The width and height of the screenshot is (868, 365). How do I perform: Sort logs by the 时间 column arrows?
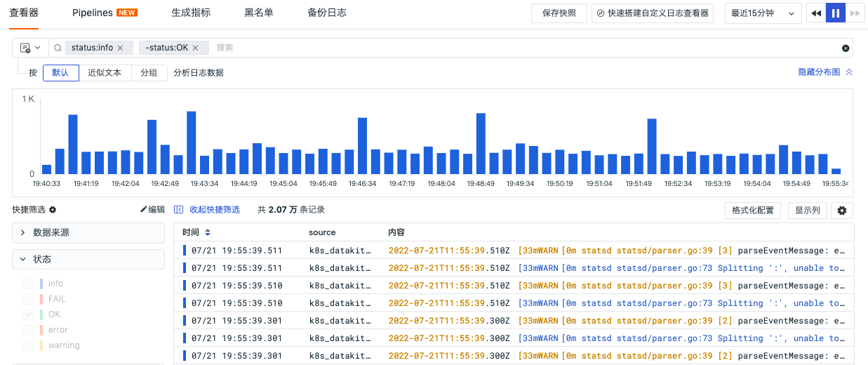pyautogui.click(x=208, y=232)
